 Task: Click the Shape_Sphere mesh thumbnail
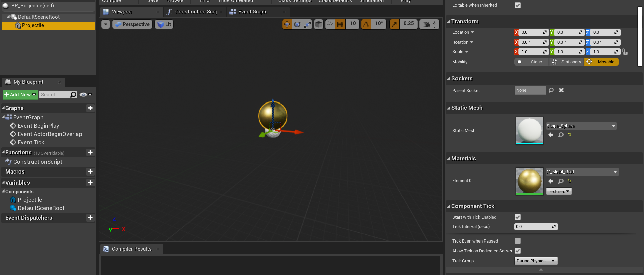[x=530, y=130]
